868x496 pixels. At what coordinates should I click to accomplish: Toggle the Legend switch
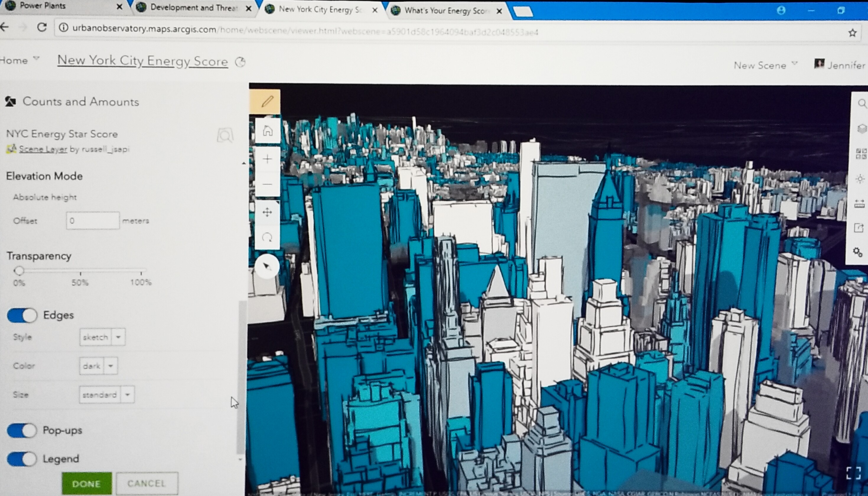22,459
